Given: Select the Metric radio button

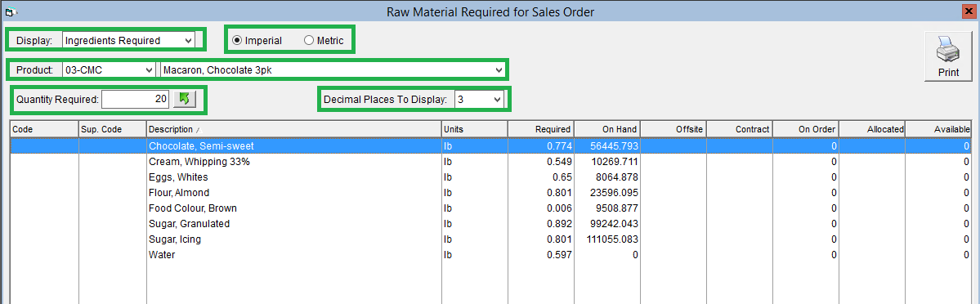Looking at the screenshot, I should click(x=324, y=41).
